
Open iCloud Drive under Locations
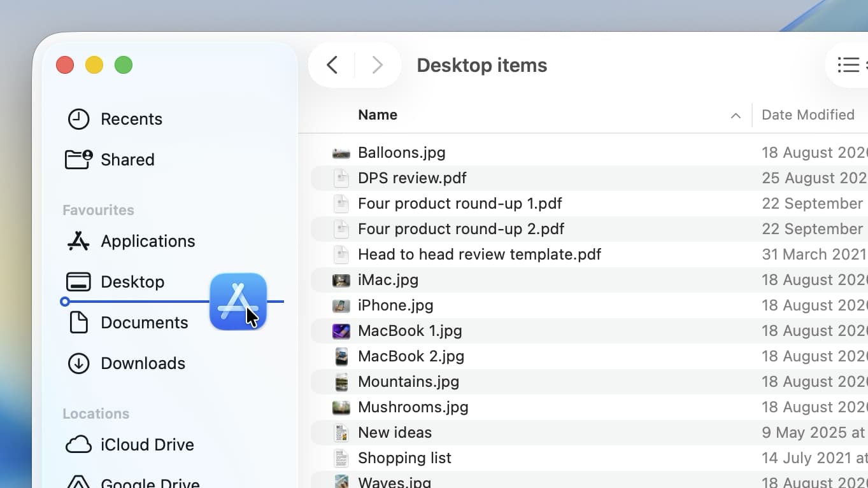[x=146, y=445]
